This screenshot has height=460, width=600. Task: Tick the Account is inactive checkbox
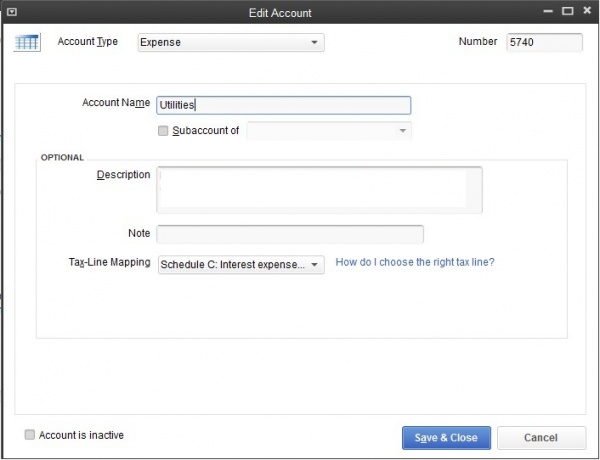(x=30, y=435)
